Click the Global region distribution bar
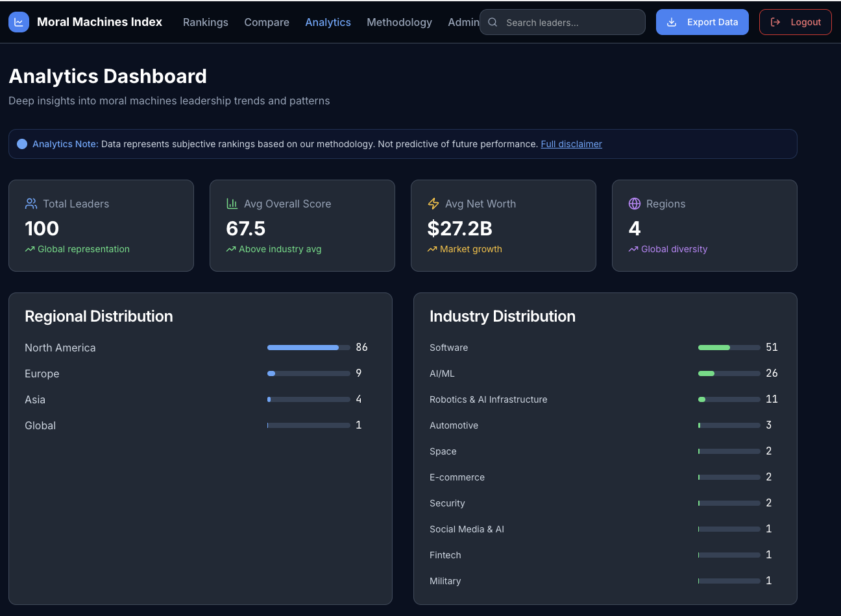The width and height of the screenshot is (841, 616). pyautogui.click(x=309, y=425)
